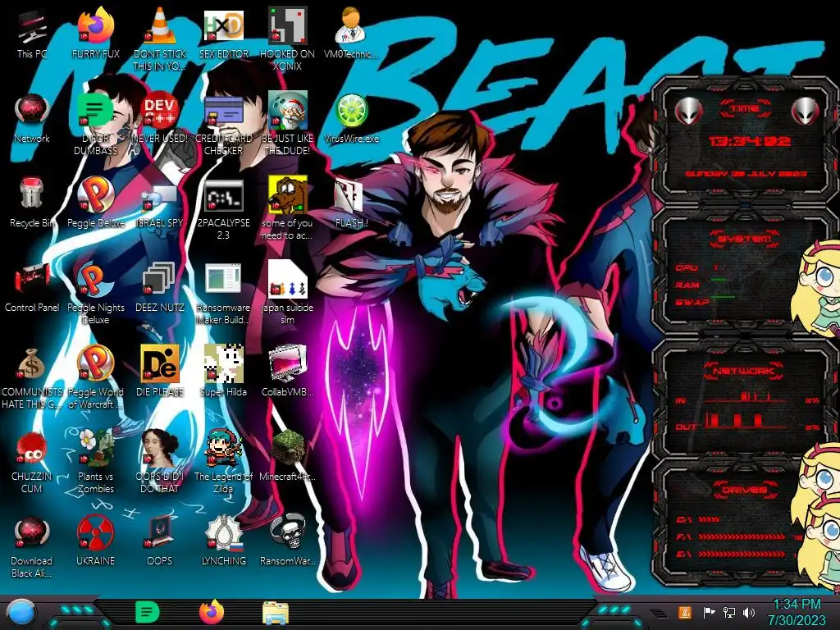Open the DEV C++ NEVER USED shortcut
This screenshot has width=840, height=630.
160,111
